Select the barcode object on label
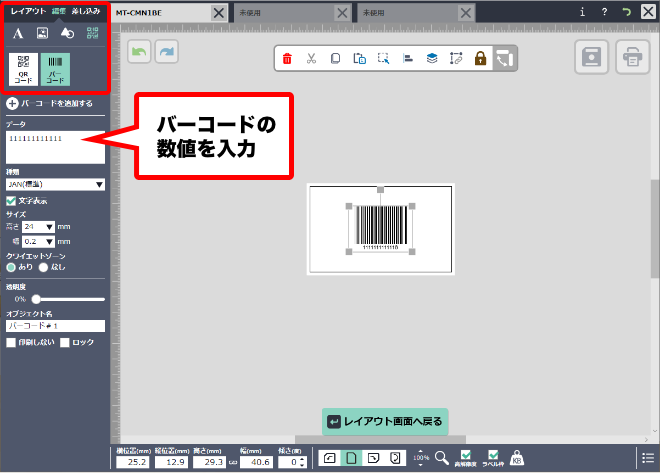660x473 pixels. pyautogui.click(x=381, y=228)
